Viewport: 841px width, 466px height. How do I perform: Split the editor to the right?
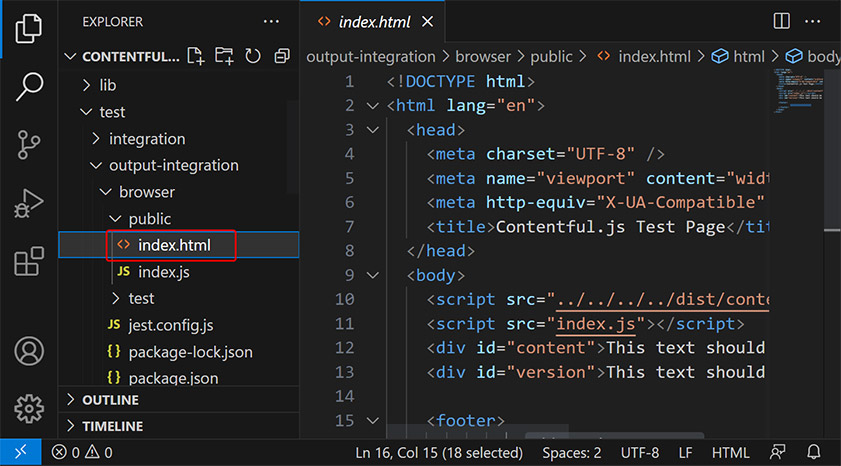[781, 21]
